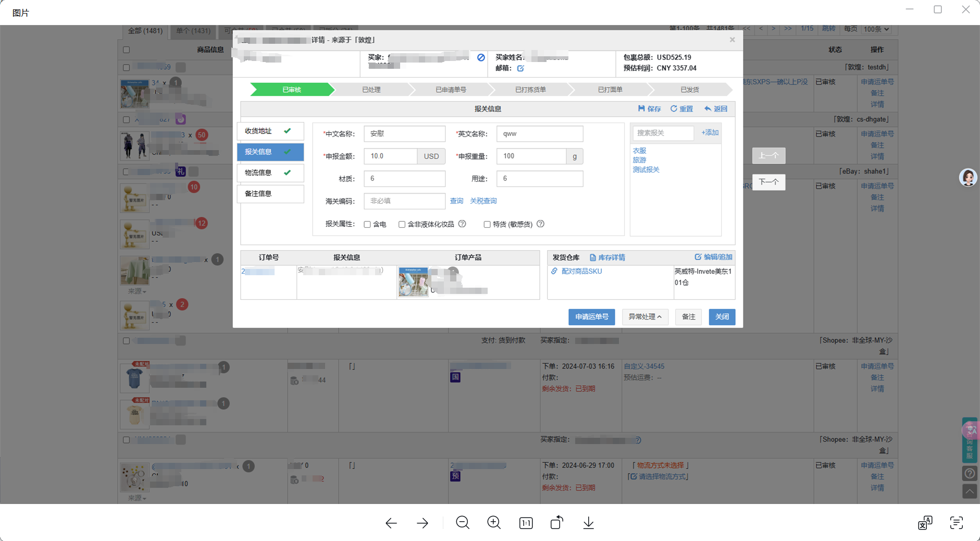Click the 已处理 progress step

(x=371, y=90)
